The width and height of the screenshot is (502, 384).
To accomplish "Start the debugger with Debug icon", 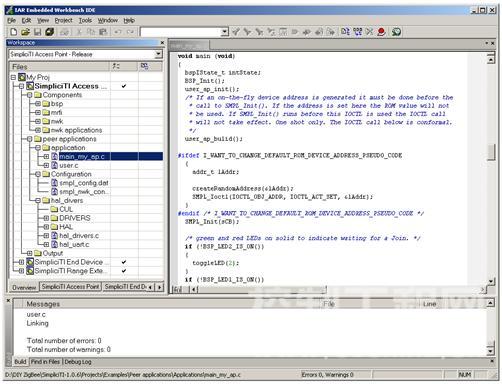I will (396, 32).
